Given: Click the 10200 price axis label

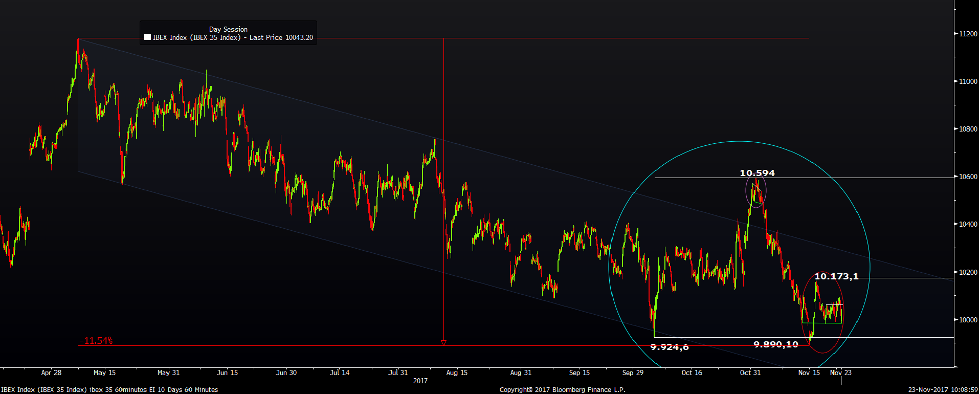Looking at the screenshot, I should [x=968, y=272].
